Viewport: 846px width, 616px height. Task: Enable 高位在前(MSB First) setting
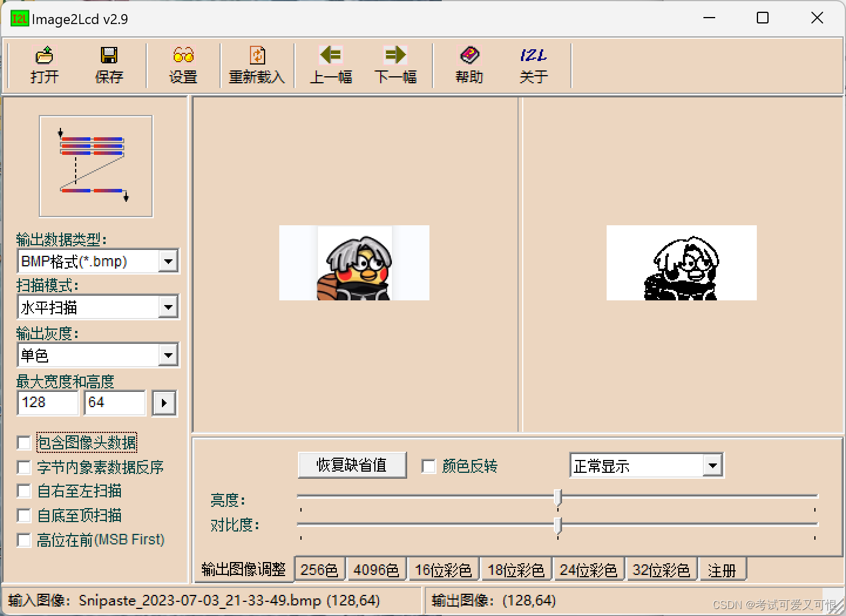24,540
